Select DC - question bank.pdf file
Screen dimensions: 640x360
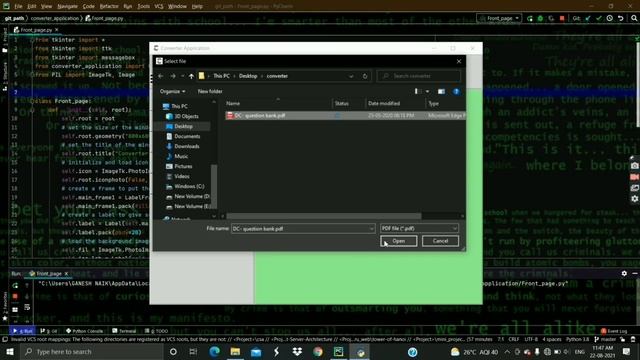coord(345,116)
